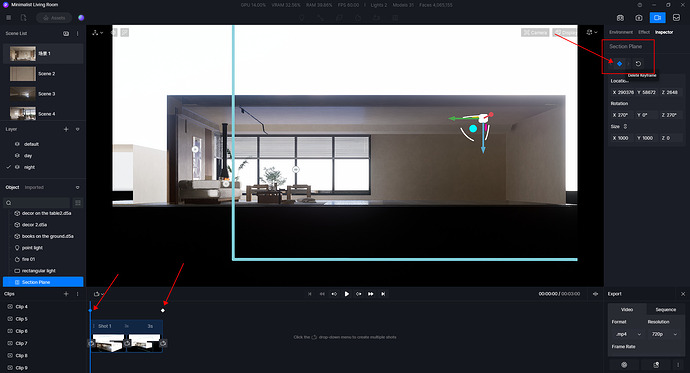Close the Export panel
The width and height of the screenshot is (690, 373).
click(683, 294)
